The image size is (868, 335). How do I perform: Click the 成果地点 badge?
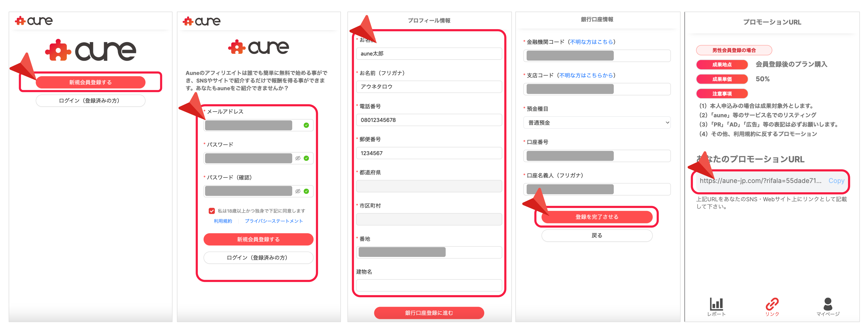tap(722, 65)
